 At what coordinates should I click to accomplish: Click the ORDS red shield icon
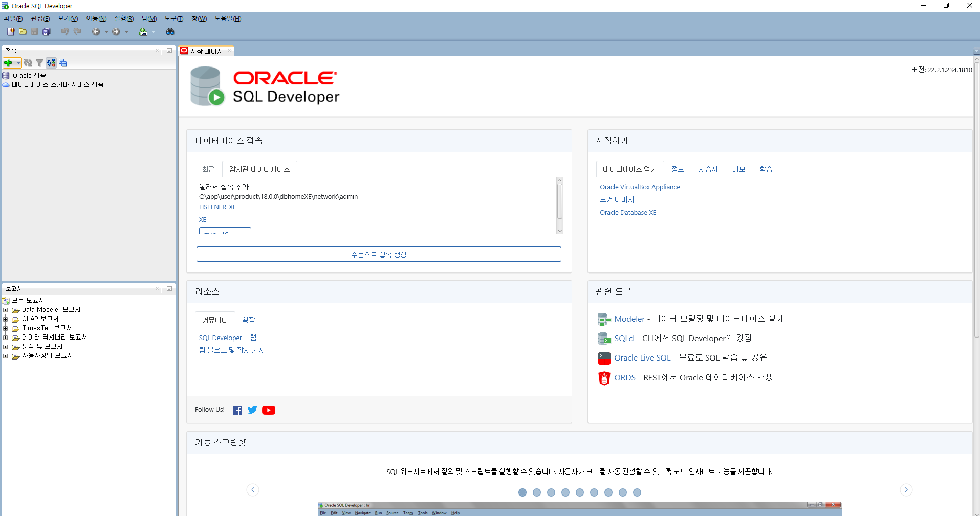pos(604,378)
